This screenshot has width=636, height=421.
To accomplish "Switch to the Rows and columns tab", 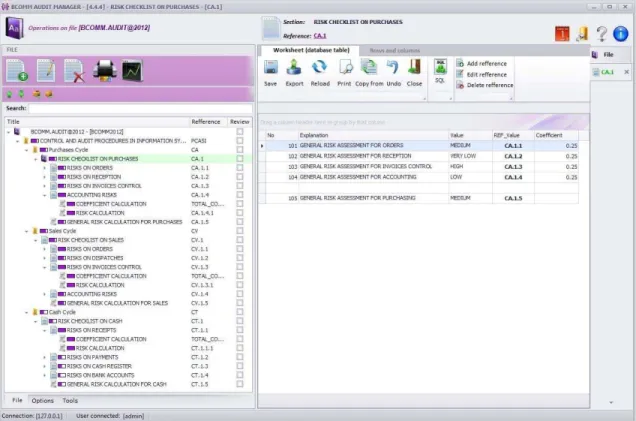I will pyautogui.click(x=395, y=51).
